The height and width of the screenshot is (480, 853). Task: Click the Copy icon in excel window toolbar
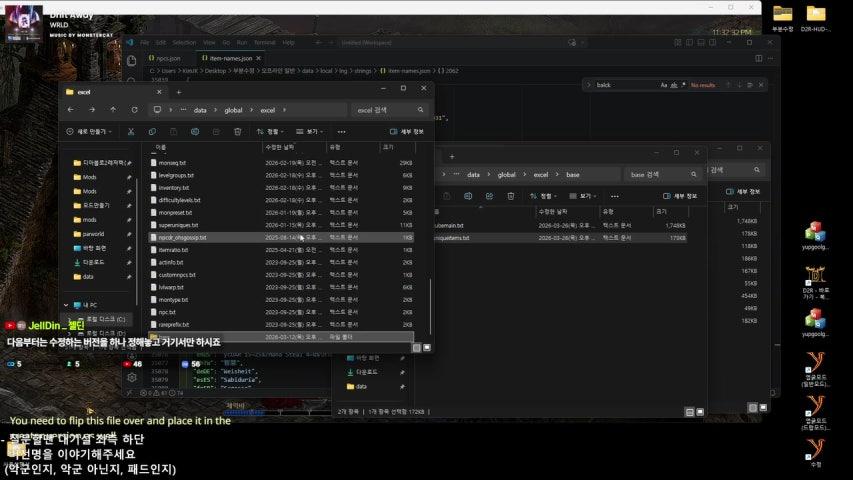click(x=152, y=132)
